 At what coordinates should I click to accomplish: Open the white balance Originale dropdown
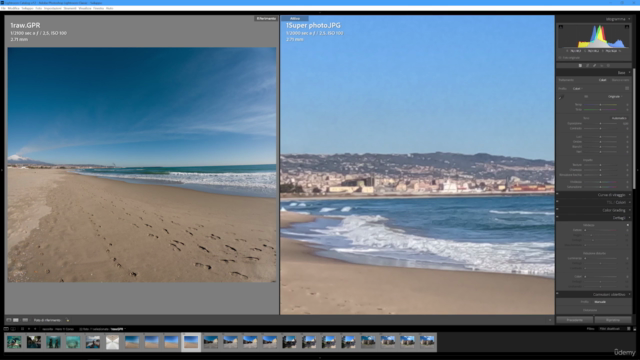615,97
